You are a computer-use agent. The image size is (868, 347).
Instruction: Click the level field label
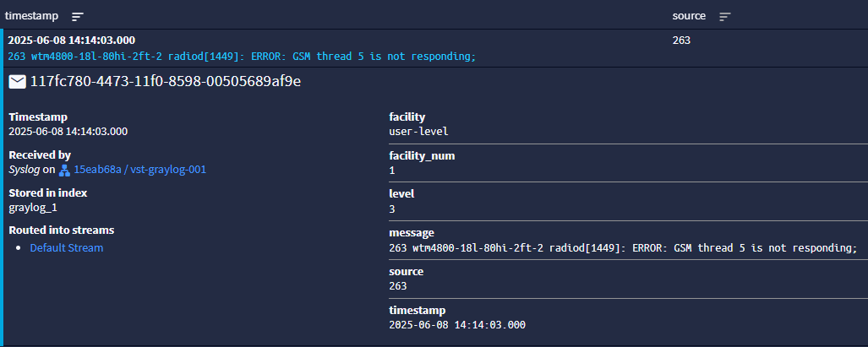click(x=401, y=193)
